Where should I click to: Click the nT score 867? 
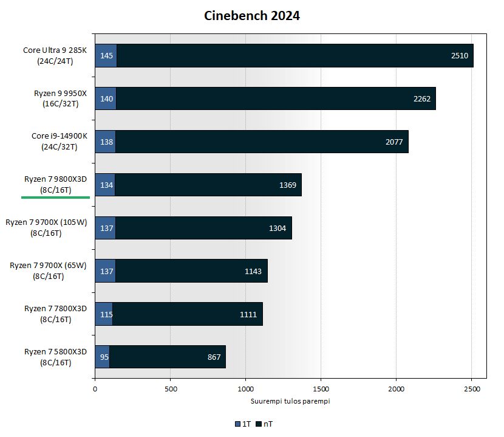(214, 357)
